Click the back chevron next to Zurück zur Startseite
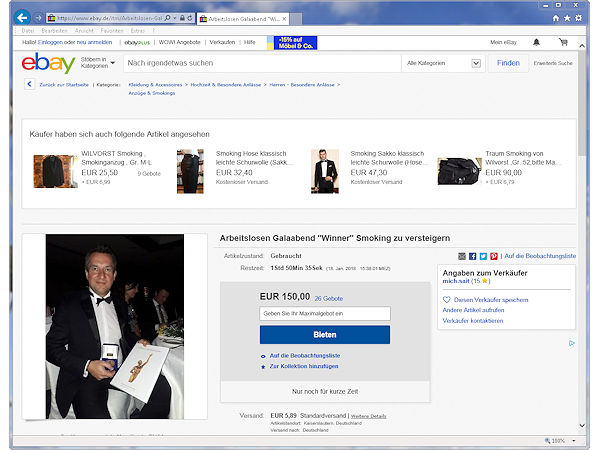 tap(29, 84)
